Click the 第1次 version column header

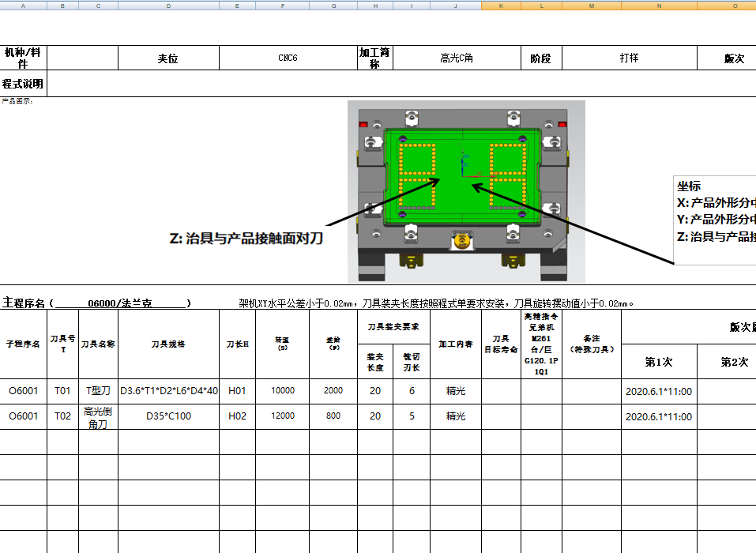(657, 361)
